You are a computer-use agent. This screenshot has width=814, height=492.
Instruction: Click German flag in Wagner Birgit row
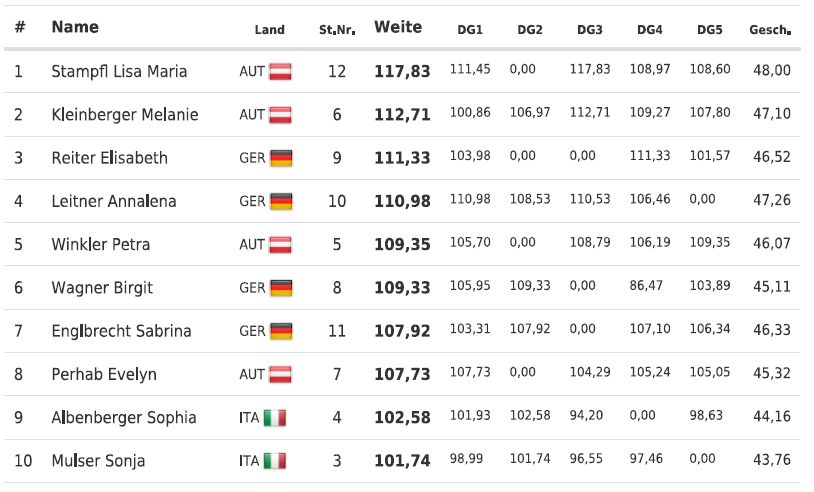point(281,288)
